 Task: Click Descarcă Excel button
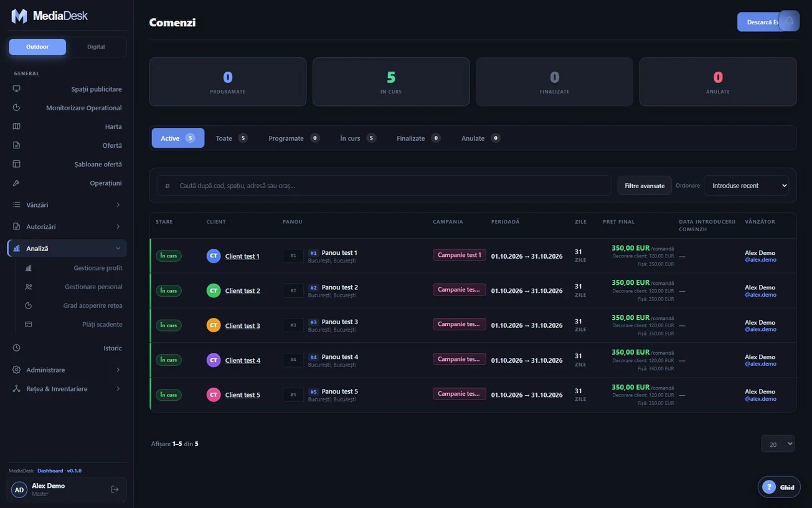pyautogui.click(x=758, y=22)
